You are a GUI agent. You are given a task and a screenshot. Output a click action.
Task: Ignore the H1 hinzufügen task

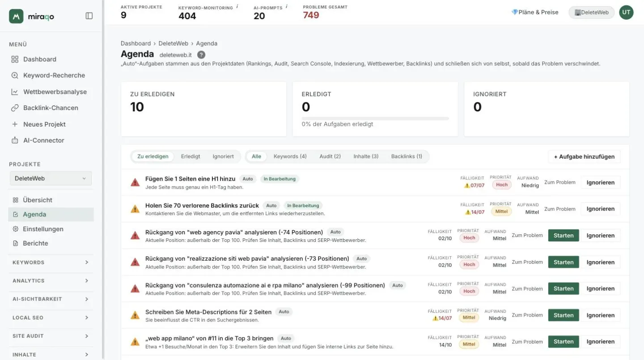pos(601,182)
